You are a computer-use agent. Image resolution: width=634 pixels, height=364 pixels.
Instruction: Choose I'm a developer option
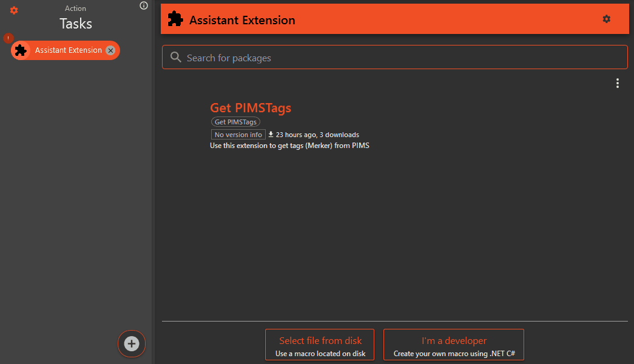pyautogui.click(x=453, y=344)
